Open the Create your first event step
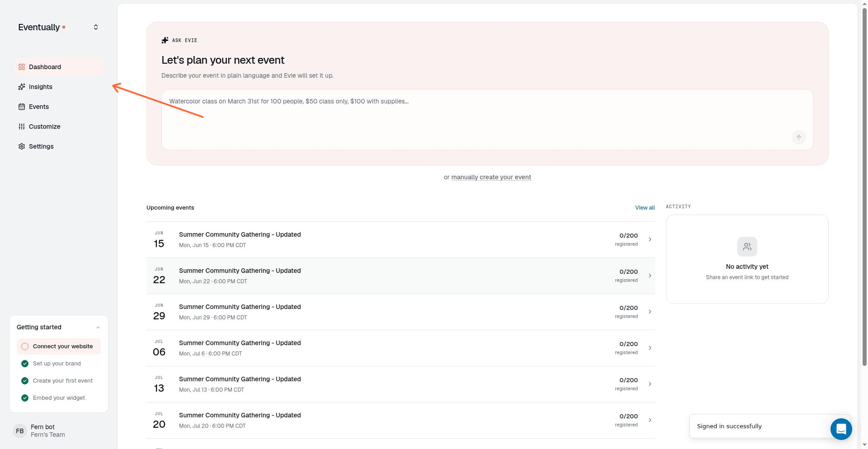 59,381
